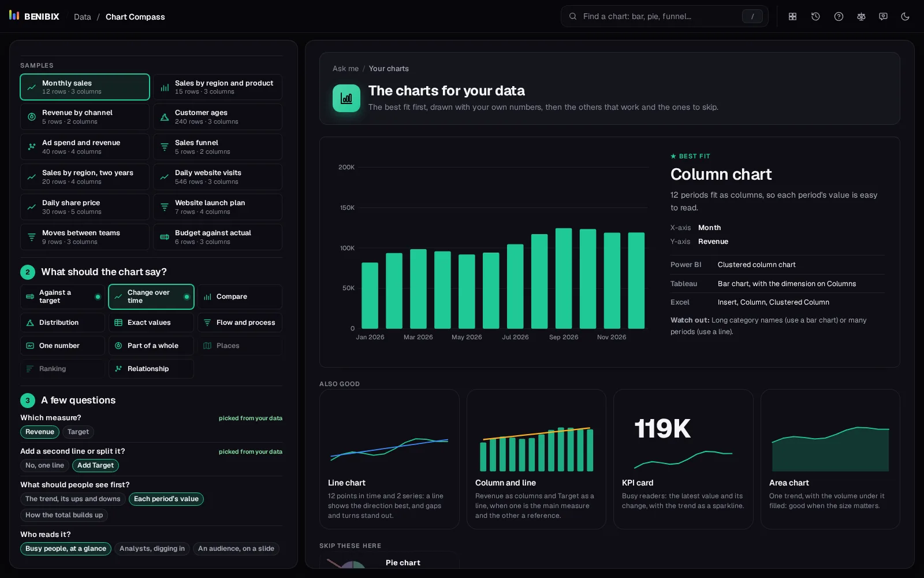Image resolution: width=924 pixels, height=578 pixels.
Task: Click the grid apps icon in header
Action: 792,17
